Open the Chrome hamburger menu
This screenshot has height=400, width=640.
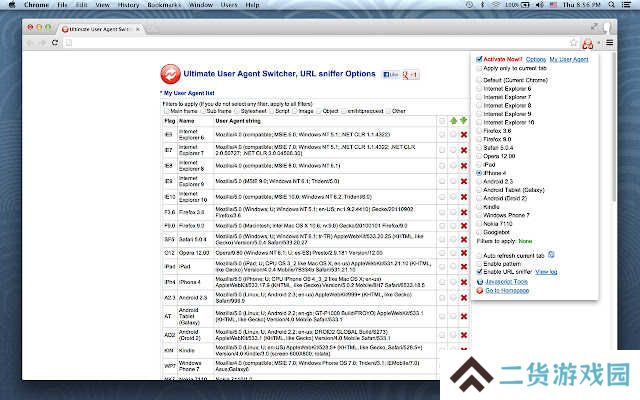click(609, 42)
